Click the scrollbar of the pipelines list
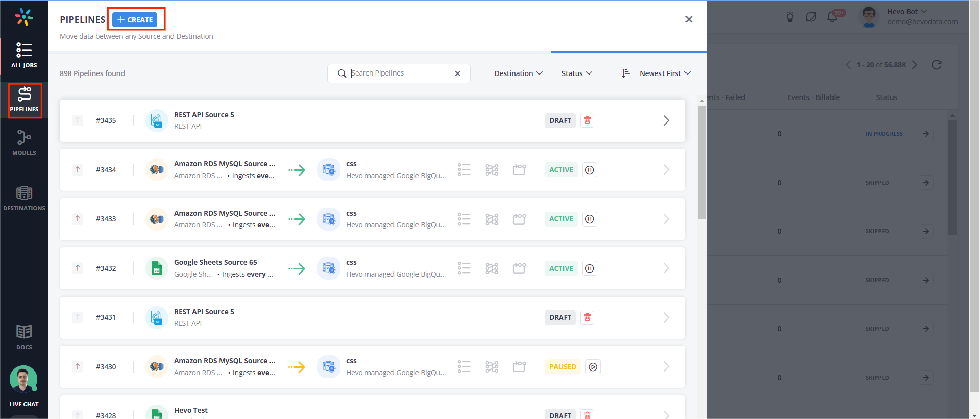The width and height of the screenshot is (980, 419). pos(702,162)
